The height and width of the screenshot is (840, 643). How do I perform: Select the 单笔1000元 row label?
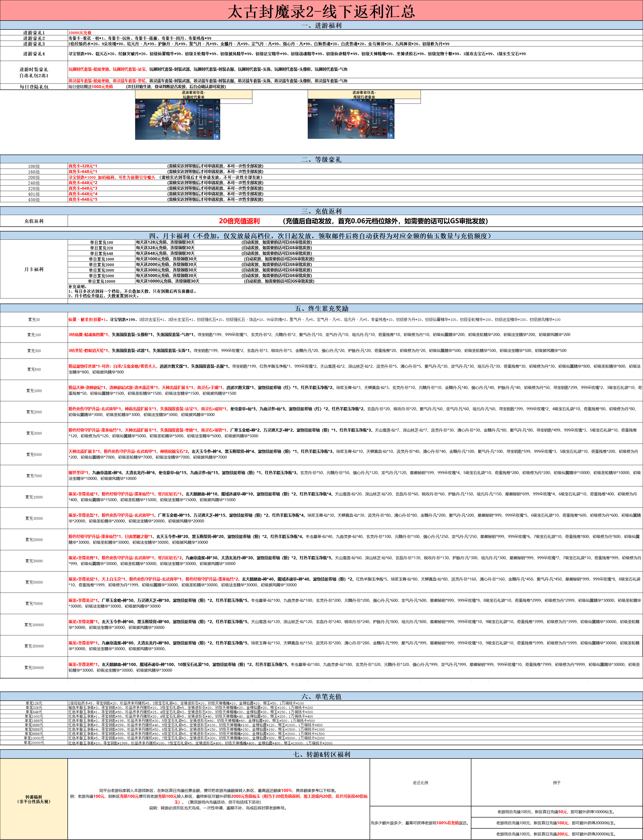(x=34, y=716)
